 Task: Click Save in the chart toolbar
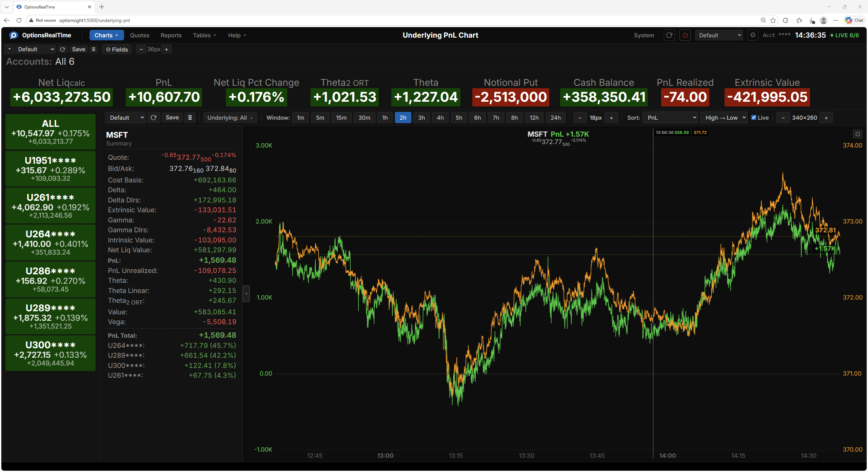coord(172,118)
